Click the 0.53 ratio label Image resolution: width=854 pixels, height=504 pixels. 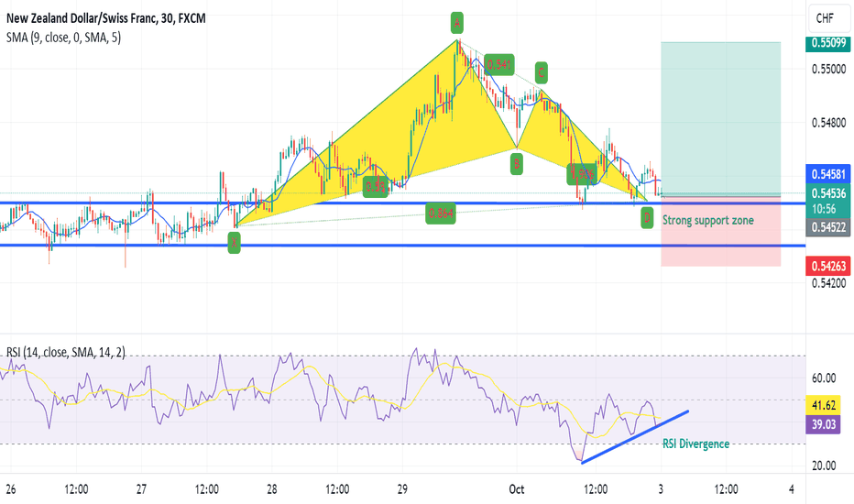click(x=376, y=187)
